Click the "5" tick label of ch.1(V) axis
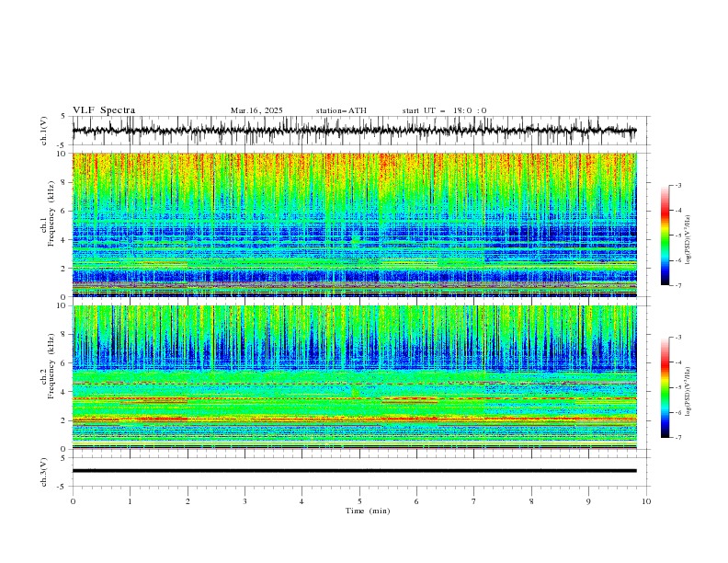Screen dimensions: 728x563 pos(64,117)
